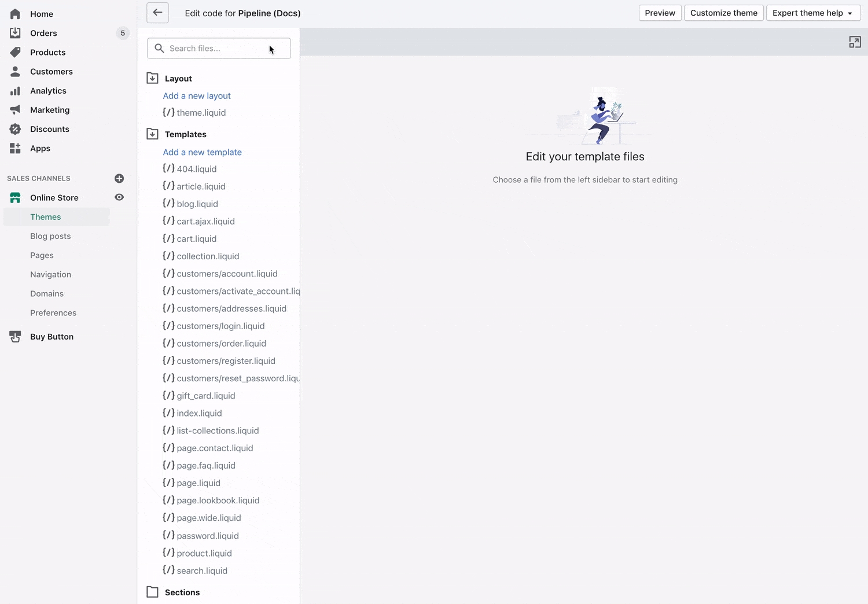868x604 pixels.
Task: Click the Products tag icon
Action: (15, 52)
